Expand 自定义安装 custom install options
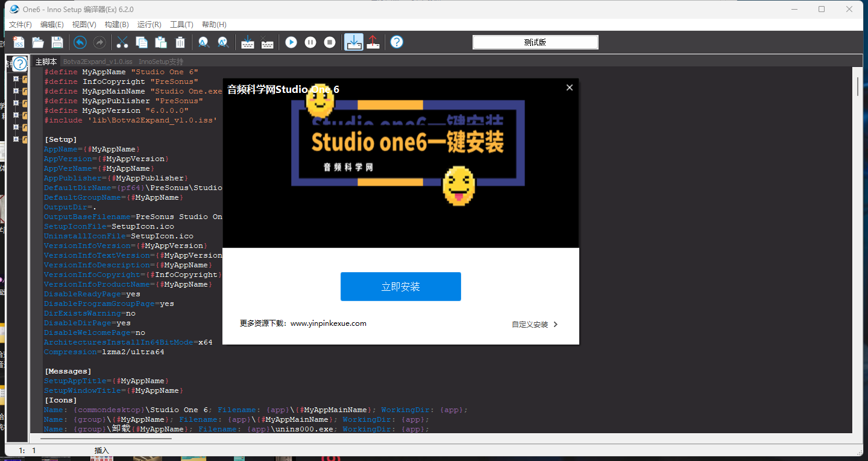This screenshot has height=461, width=868. click(535, 325)
